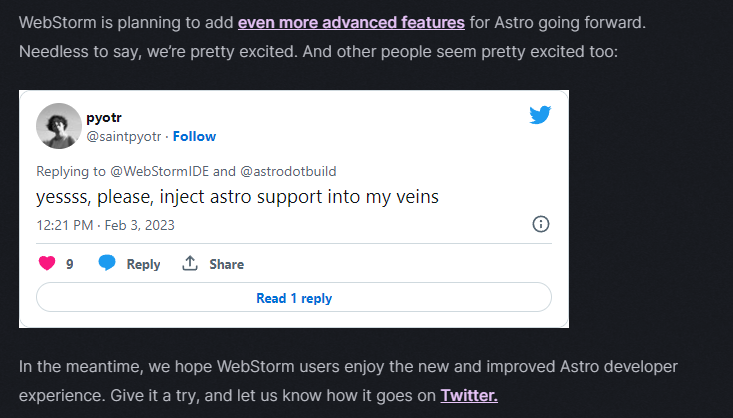Viewport: 733px width, 418px height.
Task: Follow the Twitter link in the last paragraph
Action: point(469,395)
